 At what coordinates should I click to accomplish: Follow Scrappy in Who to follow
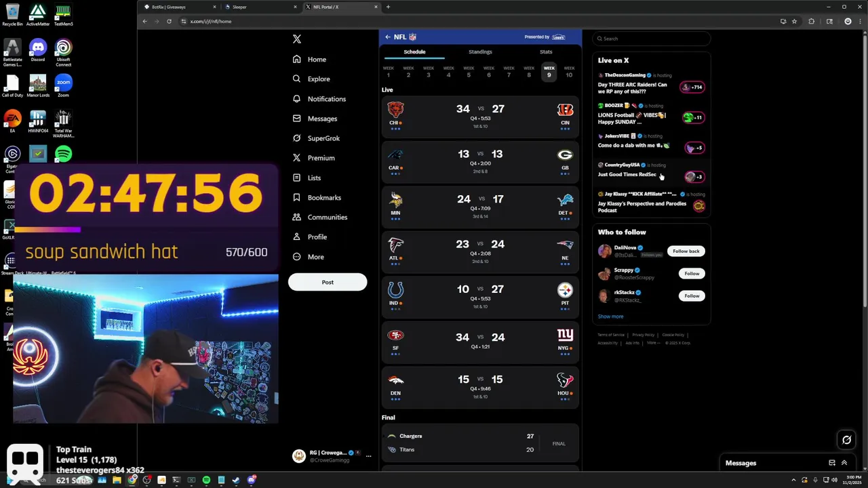692,274
